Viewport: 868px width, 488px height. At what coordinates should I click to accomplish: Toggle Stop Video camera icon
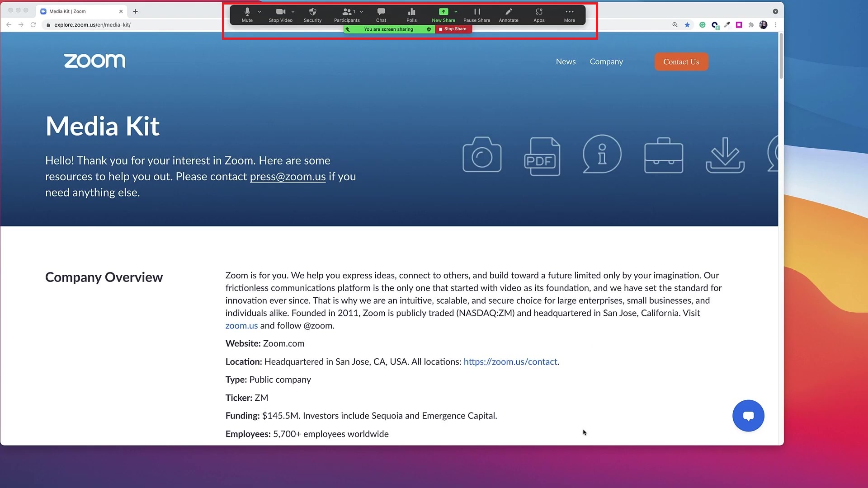coord(280,11)
